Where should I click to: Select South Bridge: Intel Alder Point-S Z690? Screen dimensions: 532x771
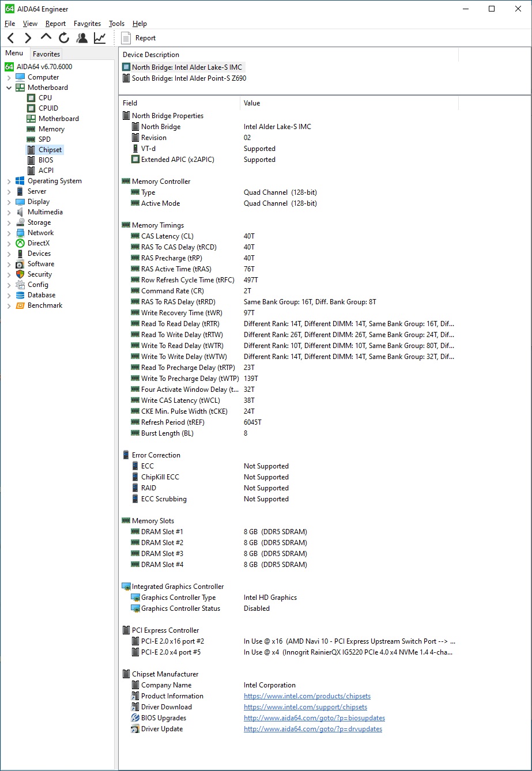point(184,78)
